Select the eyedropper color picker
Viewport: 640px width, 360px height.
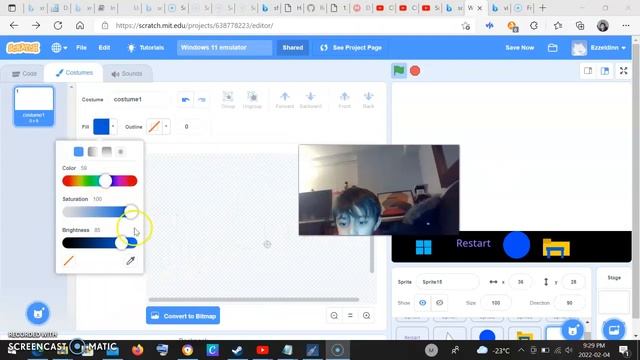[130, 261]
